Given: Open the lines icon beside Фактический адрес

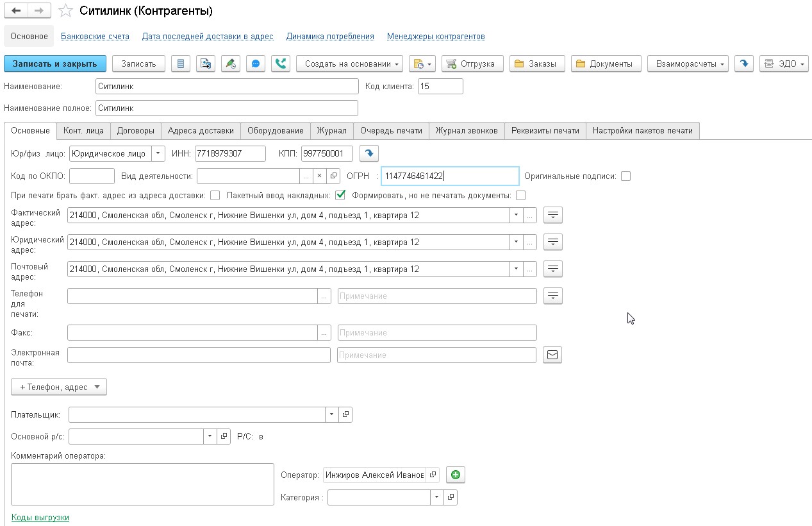Looking at the screenshot, I should pos(553,215).
